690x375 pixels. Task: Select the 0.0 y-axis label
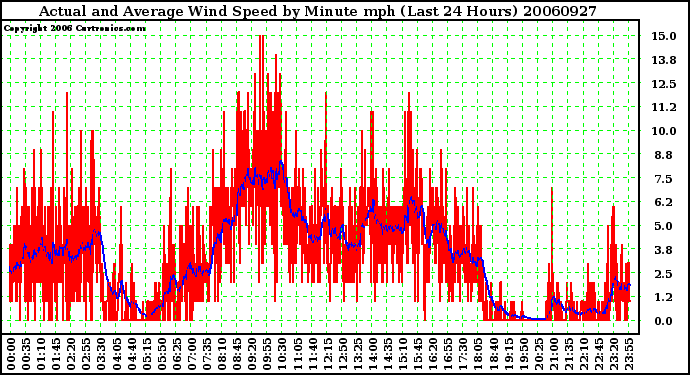[x=664, y=321]
